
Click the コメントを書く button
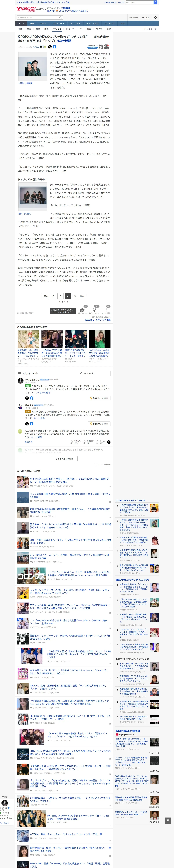[x=87, y=373]
